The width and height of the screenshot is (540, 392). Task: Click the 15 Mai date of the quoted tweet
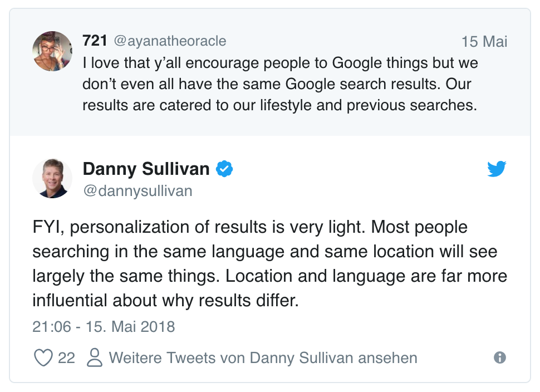coord(484,42)
